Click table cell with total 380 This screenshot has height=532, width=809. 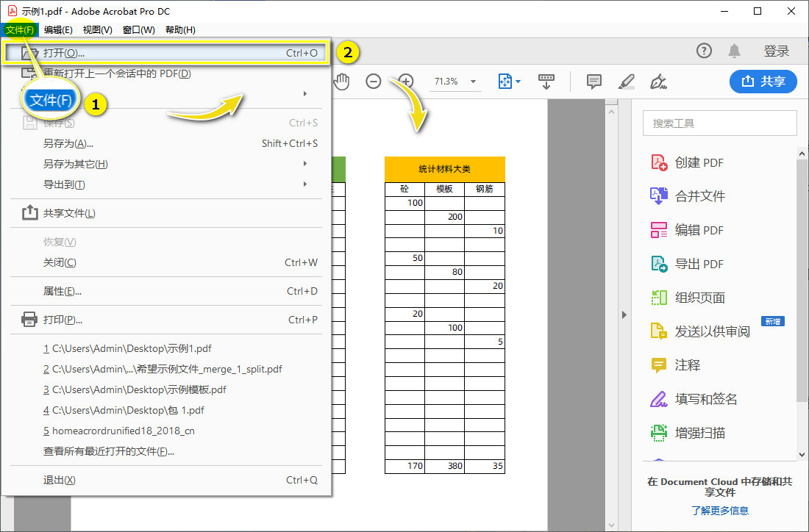tap(445, 466)
